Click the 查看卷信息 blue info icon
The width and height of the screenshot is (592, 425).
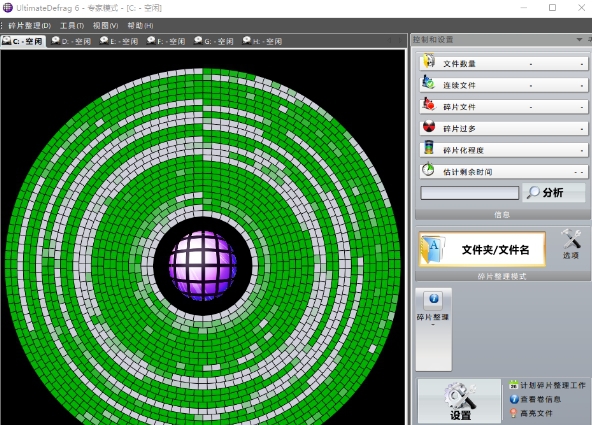[x=514, y=399]
